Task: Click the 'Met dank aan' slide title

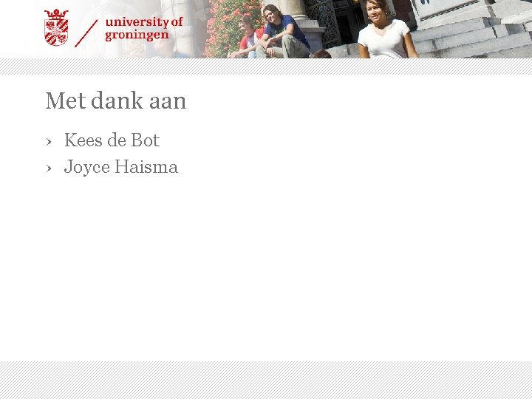Action: (116, 100)
